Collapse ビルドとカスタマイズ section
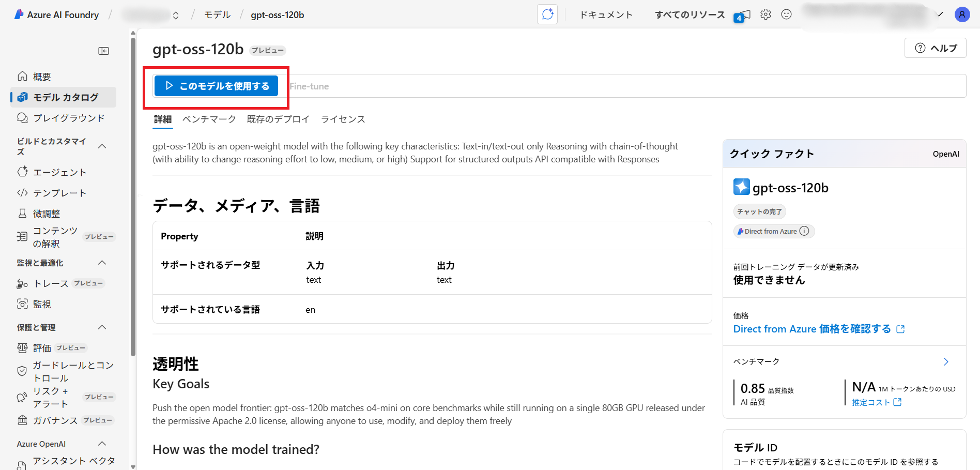The height and width of the screenshot is (470, 980). click(x=102, y=146)
